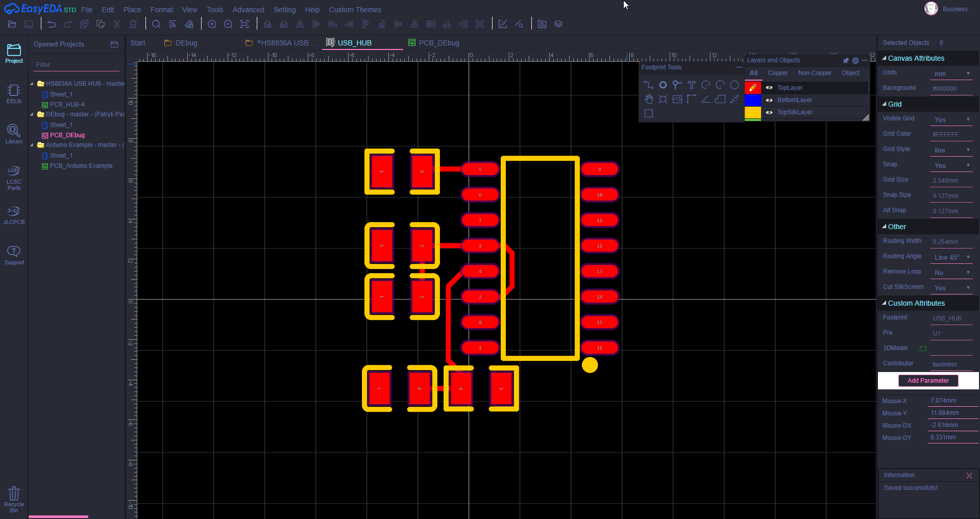Pin the Layers and Objects panel

pyautogui.click(x=846, y=60)
